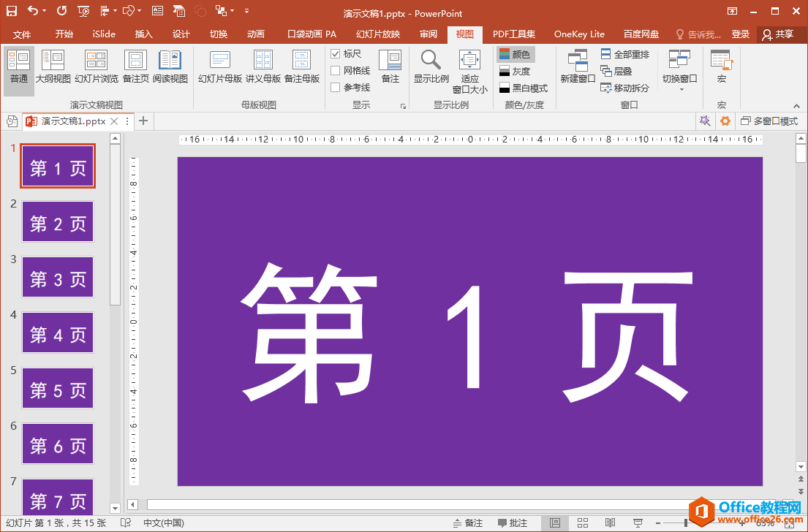Click the 显示比例 zoom magnifier icon
The image size is (808, 532).
click(431, 61)
